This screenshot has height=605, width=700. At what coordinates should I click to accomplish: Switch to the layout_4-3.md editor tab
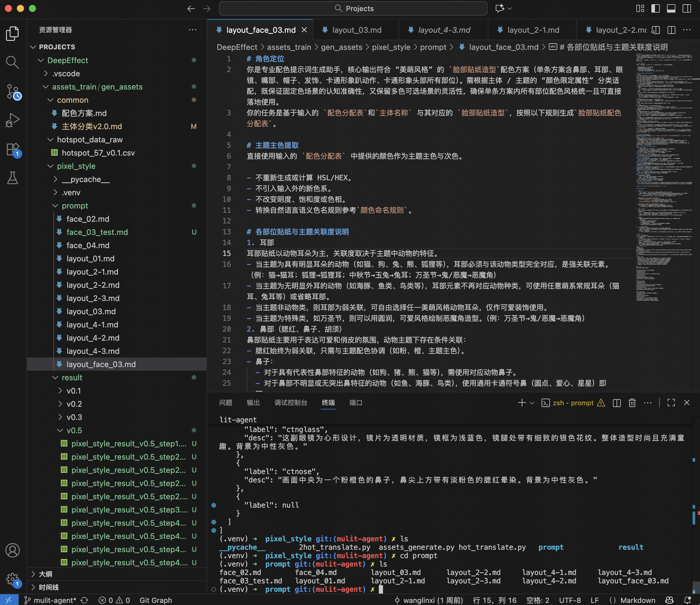click(444, 30)
